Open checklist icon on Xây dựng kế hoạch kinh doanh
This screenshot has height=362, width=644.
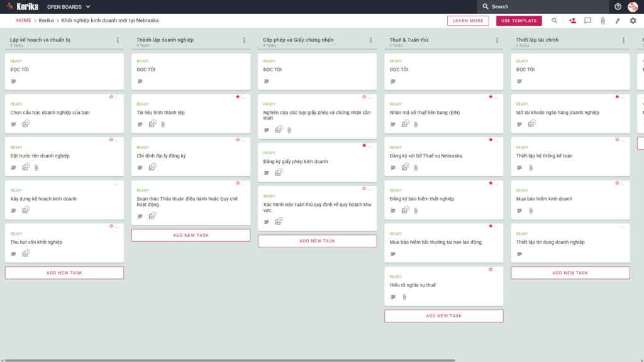pos(26,210)
